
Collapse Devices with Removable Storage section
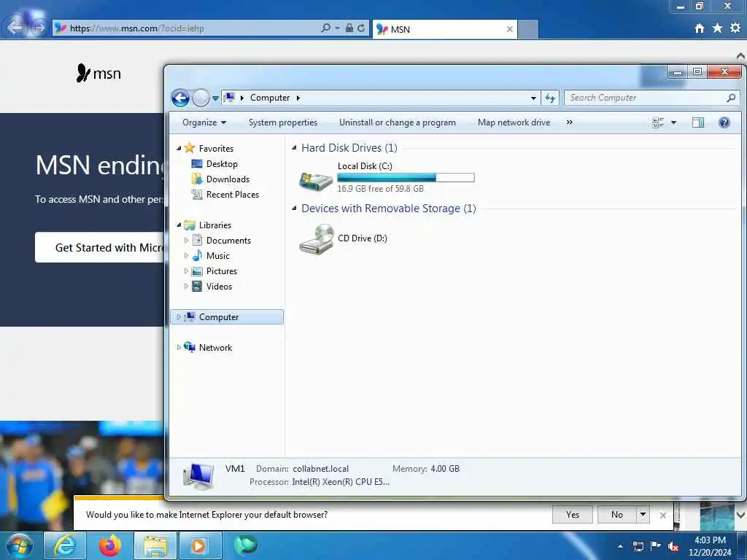click(294, 208)
